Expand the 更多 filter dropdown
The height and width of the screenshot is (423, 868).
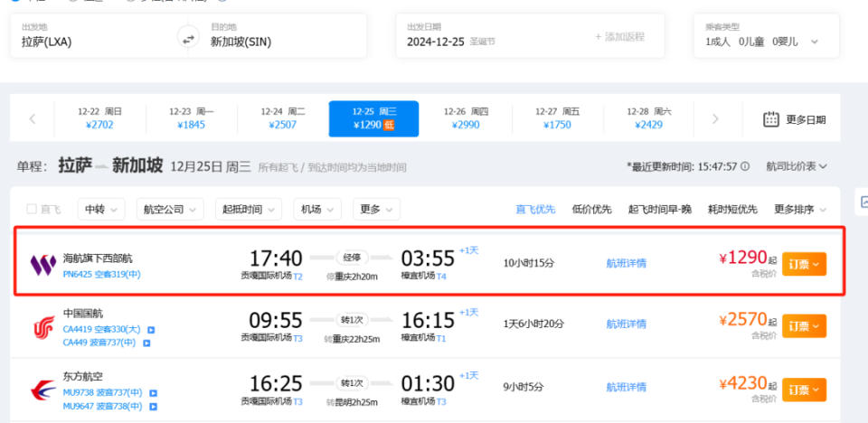coord(376,210)
